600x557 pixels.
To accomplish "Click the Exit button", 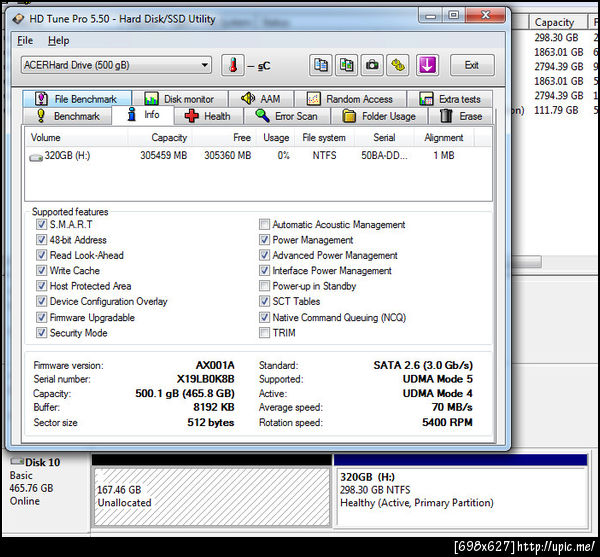I will pyautogui.click(x=472, y=65).
